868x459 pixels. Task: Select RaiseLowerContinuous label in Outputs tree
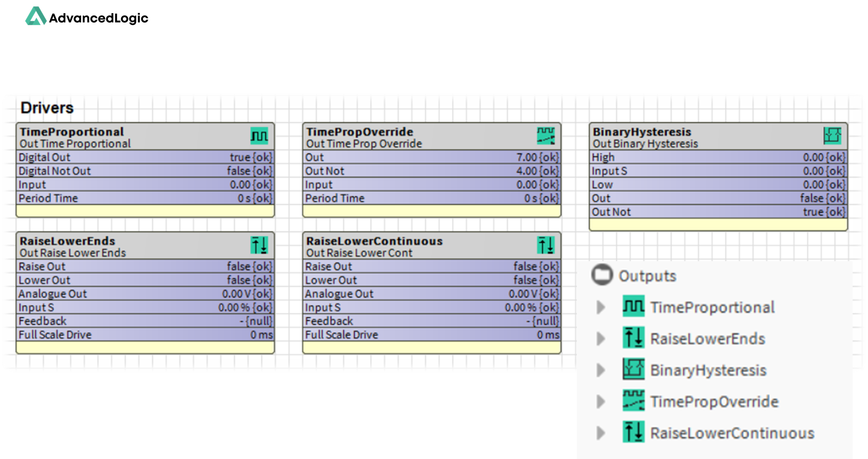(732, 433)
